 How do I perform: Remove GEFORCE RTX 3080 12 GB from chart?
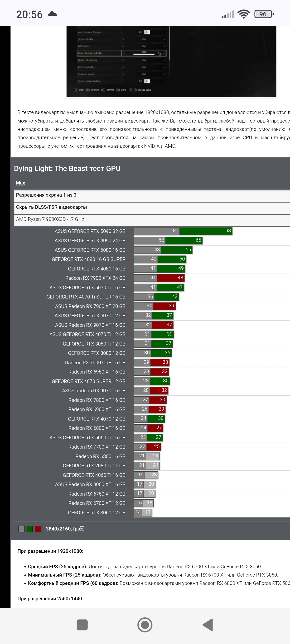point(129,353)
